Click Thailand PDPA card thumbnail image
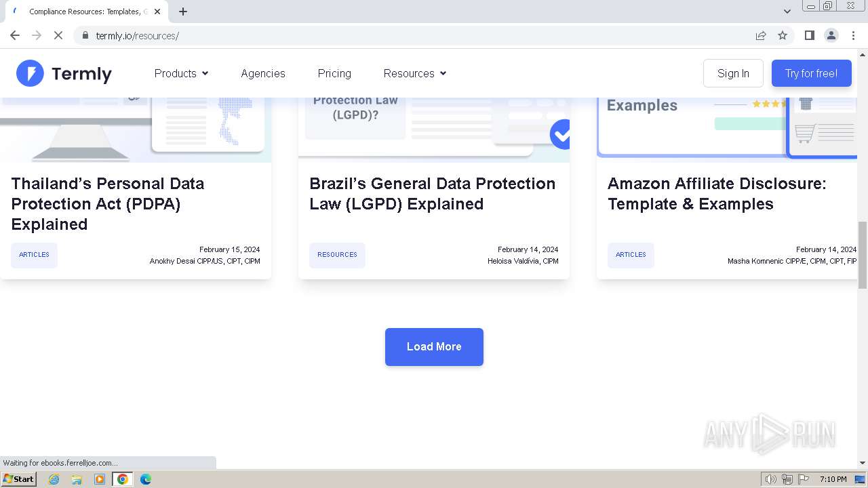This screenshot has width=868, height=488. (x=136, y=129)
